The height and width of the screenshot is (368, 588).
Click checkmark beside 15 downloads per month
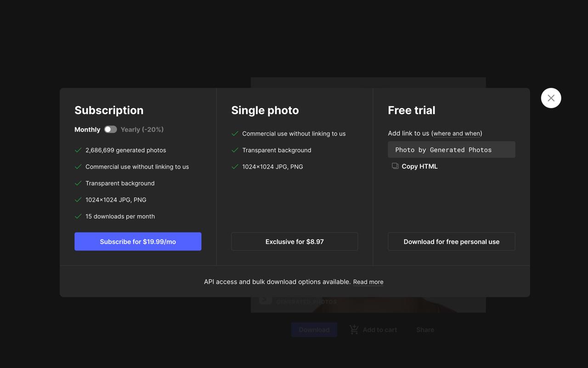78,216
